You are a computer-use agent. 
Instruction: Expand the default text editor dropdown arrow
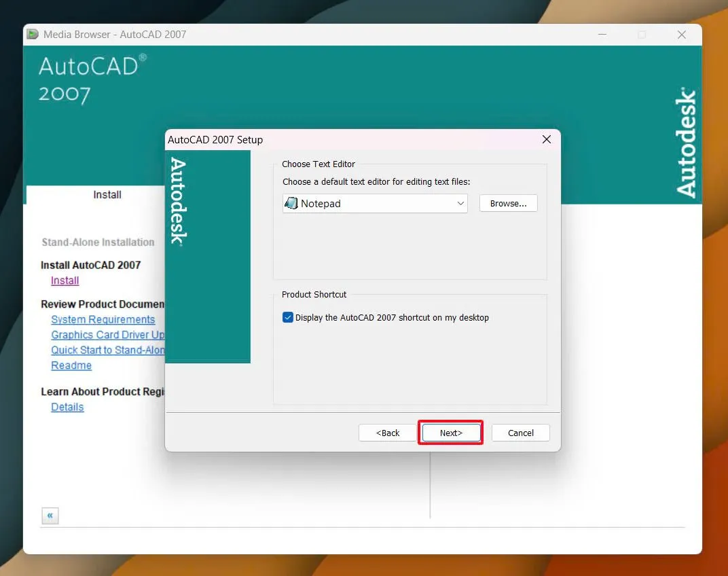pos(460,203)
